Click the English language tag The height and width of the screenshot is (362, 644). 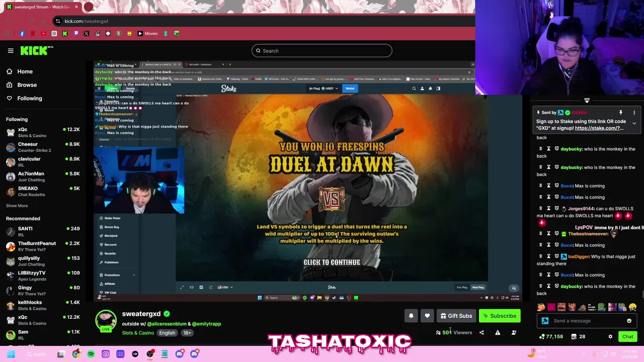point(167,333)
